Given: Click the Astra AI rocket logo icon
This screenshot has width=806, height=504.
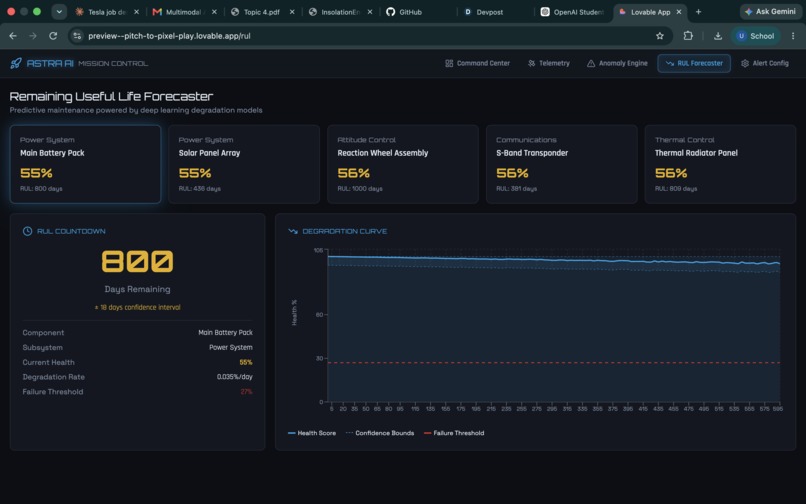Looking at the screenshot, I should [16, 63].
